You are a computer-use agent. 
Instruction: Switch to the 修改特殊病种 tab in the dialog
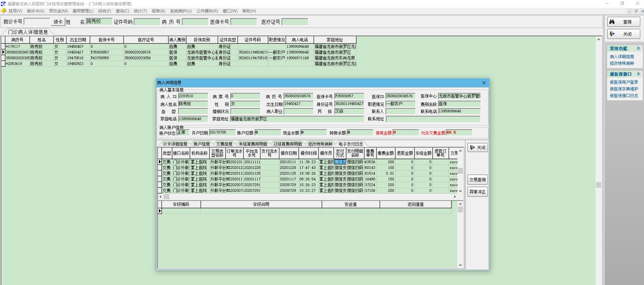tap(320, 144)
